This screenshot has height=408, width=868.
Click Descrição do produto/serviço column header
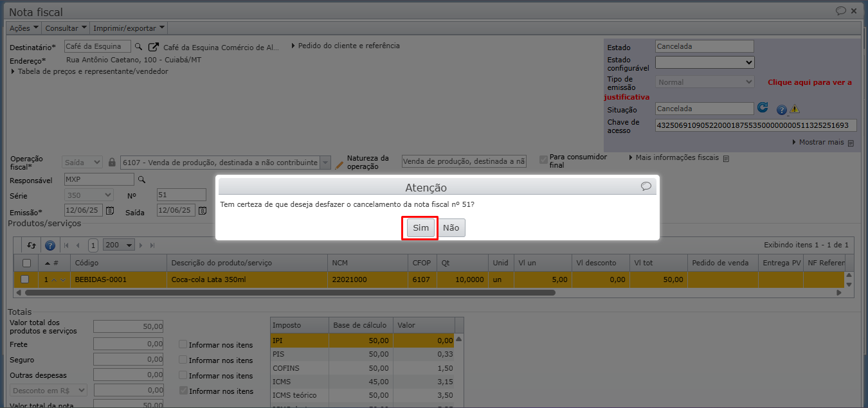[x=247, y=263]
